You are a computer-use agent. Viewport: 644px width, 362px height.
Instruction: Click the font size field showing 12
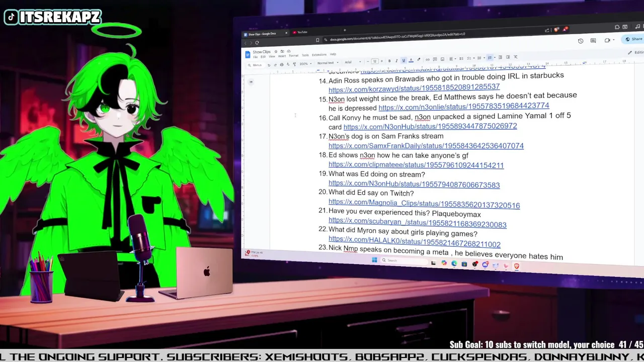tap(375, 61)
